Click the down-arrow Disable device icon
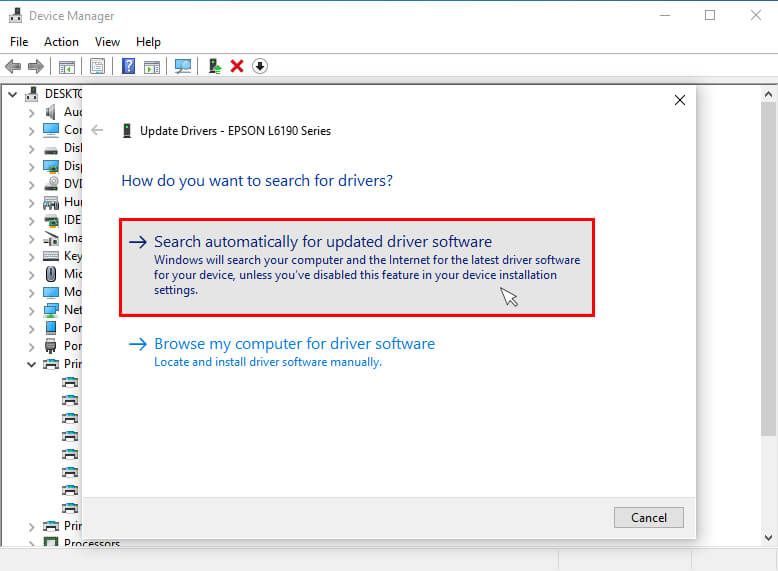Screen dimensions: 778x571 (260, 66)
